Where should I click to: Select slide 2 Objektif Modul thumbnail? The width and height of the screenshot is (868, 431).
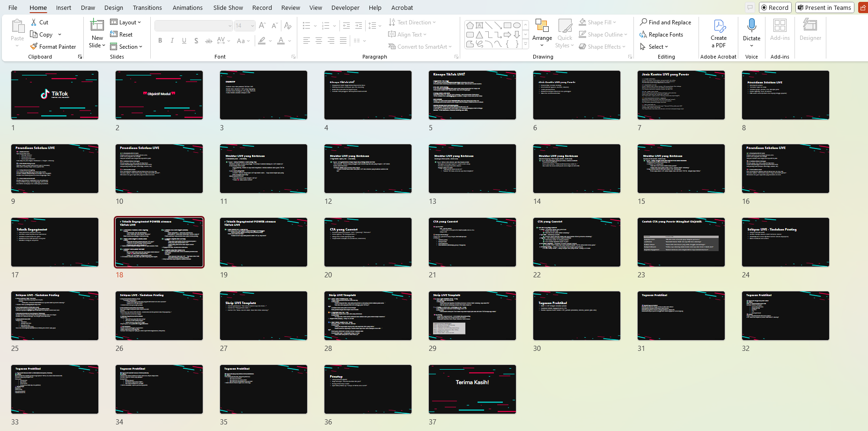tap(159, 95)
